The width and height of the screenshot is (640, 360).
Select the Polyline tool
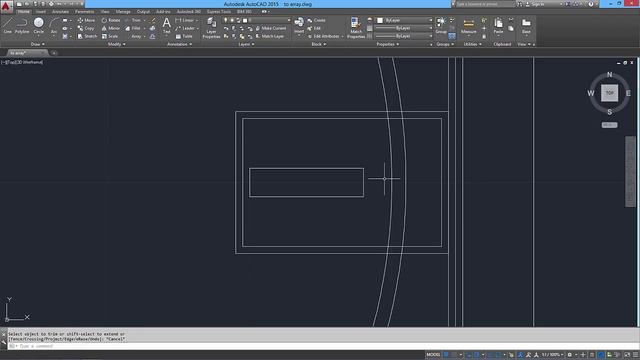point(22,26)
